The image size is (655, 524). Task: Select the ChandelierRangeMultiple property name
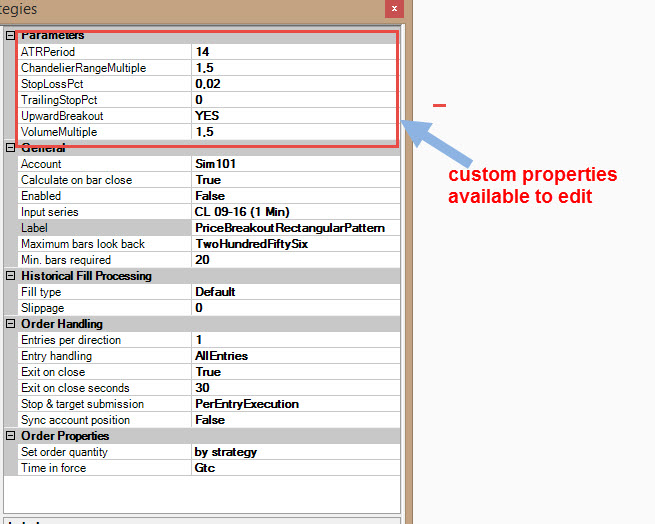(84, 68)
